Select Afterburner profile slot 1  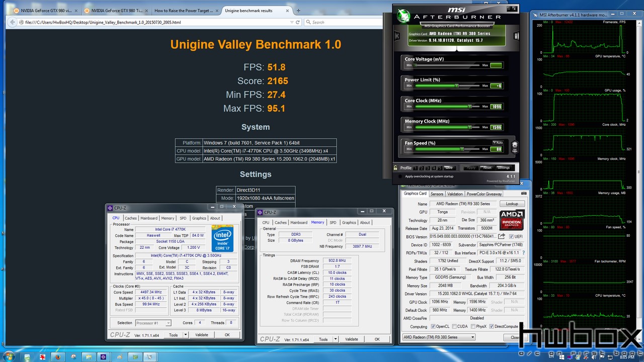click(x=416, y=168)
